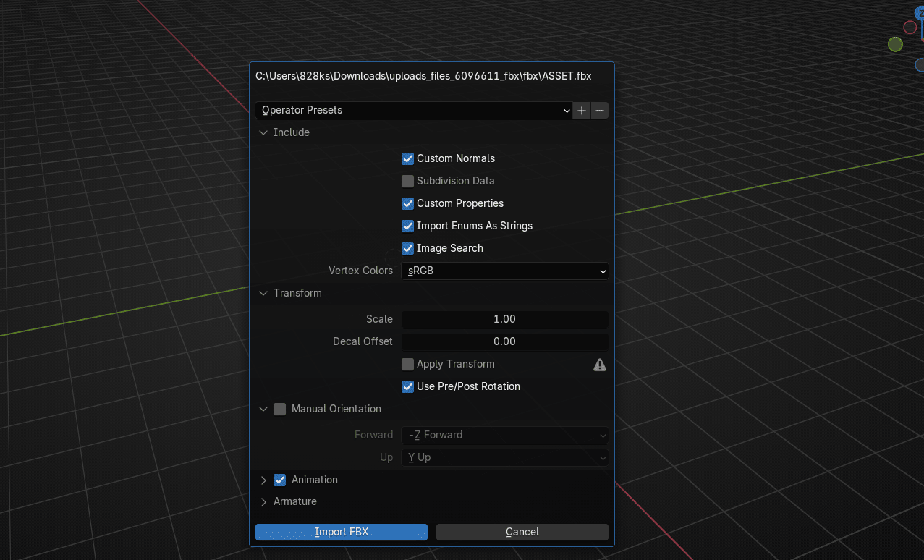The width and height of the screenshot is (924, 560).
Task: Enable the Manual Orientation checkbox
Action: [x=280, y=409]
